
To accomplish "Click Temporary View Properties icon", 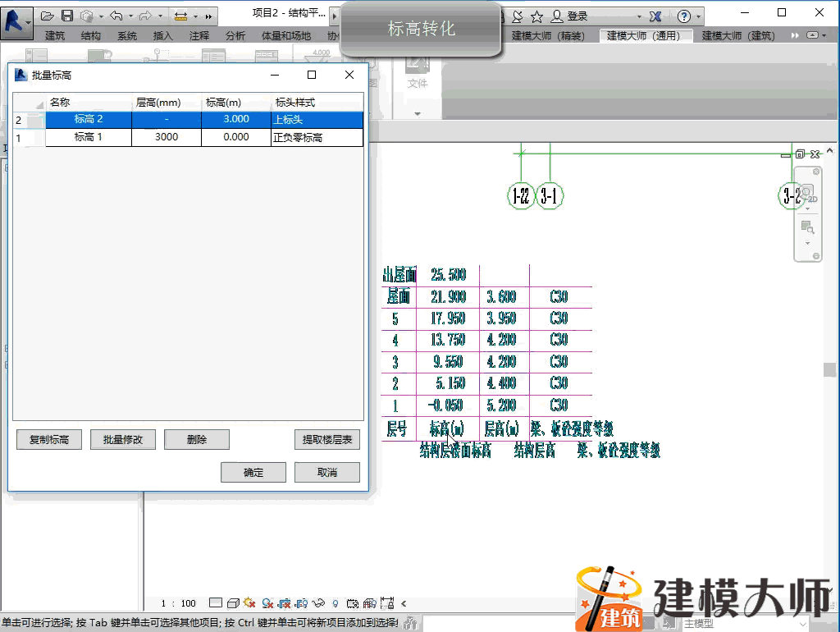I will (x=353, y=603).
